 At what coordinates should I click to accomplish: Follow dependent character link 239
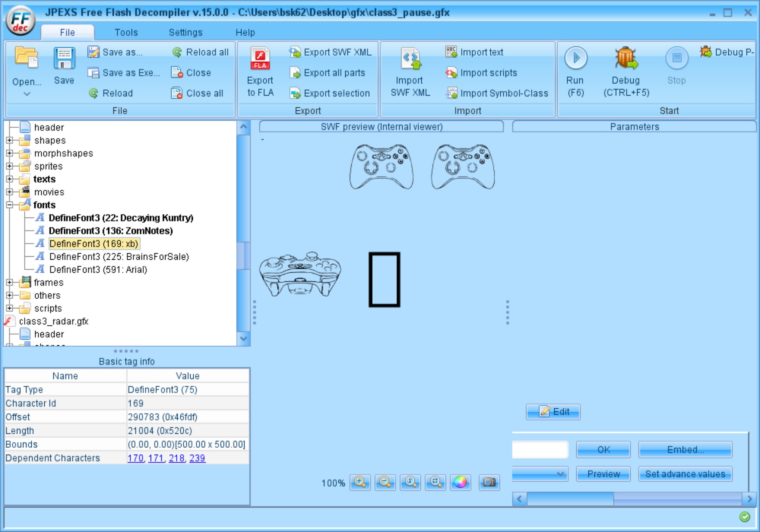click(197, 458)
